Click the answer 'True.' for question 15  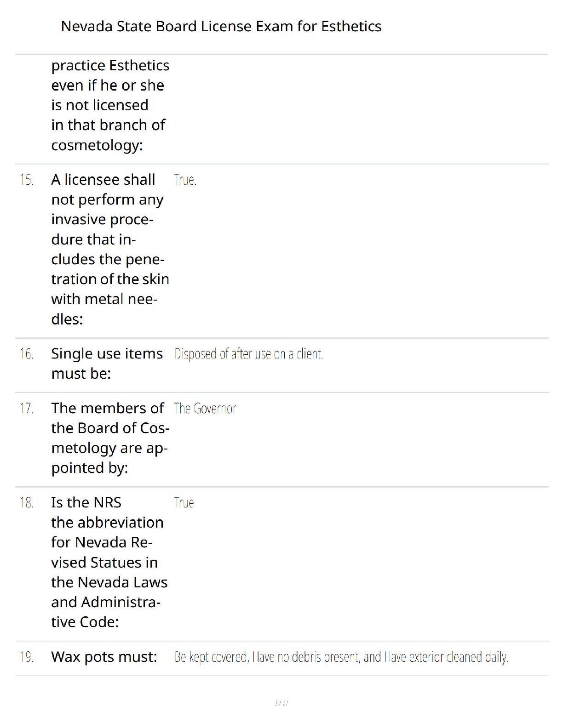click(185, 180)
